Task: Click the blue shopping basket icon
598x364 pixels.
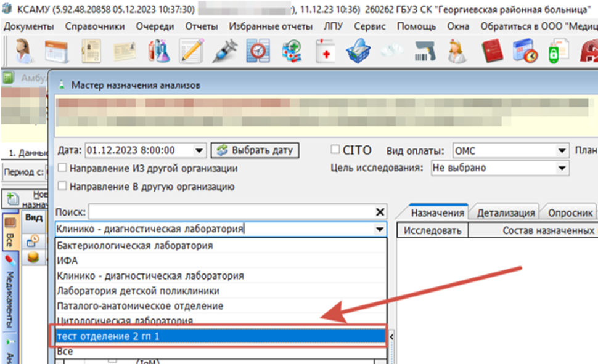Action: (358, 51)
